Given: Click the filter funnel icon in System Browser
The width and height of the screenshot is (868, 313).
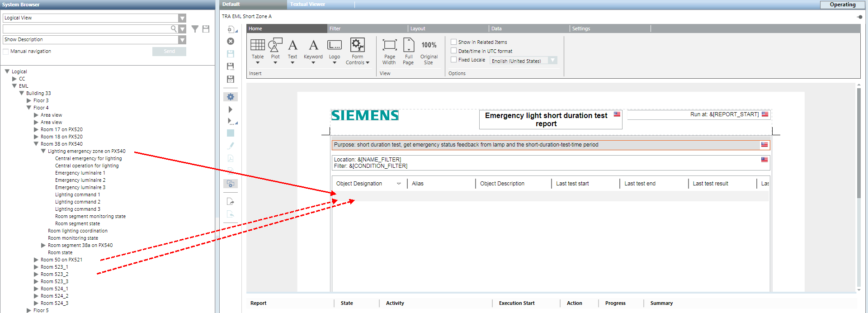Looking at the screenshot, I should (195, 29).
